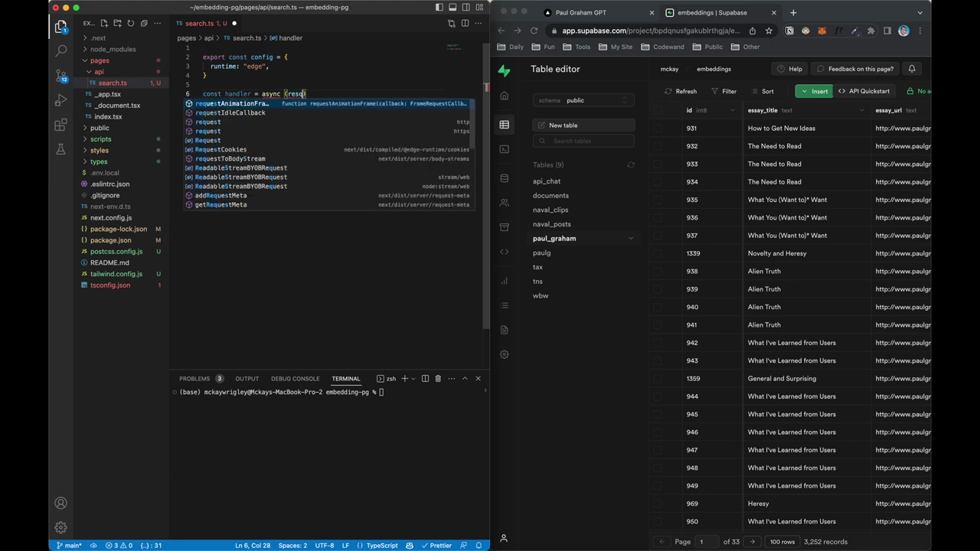Split the search.ts editor to the right
This screenshot has height=551, width=980.
(465, 23)
